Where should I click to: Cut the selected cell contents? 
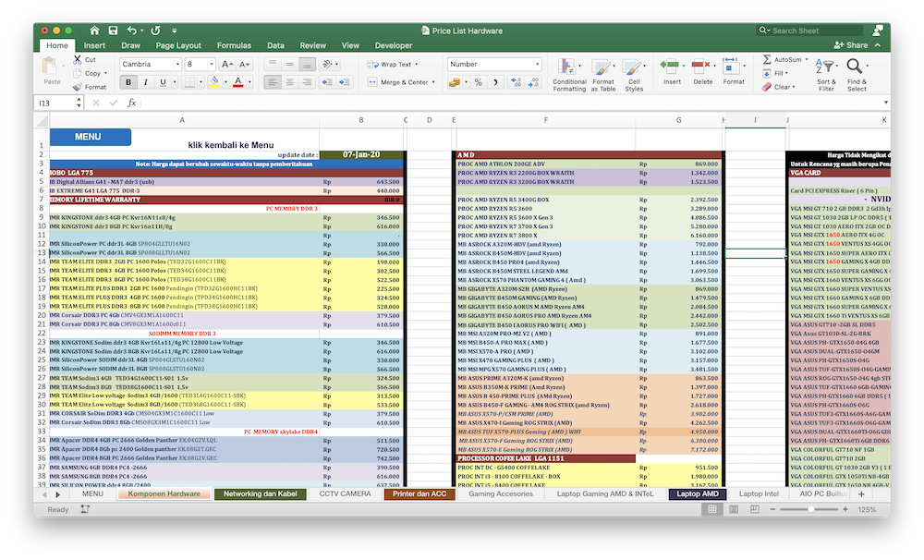85,59
